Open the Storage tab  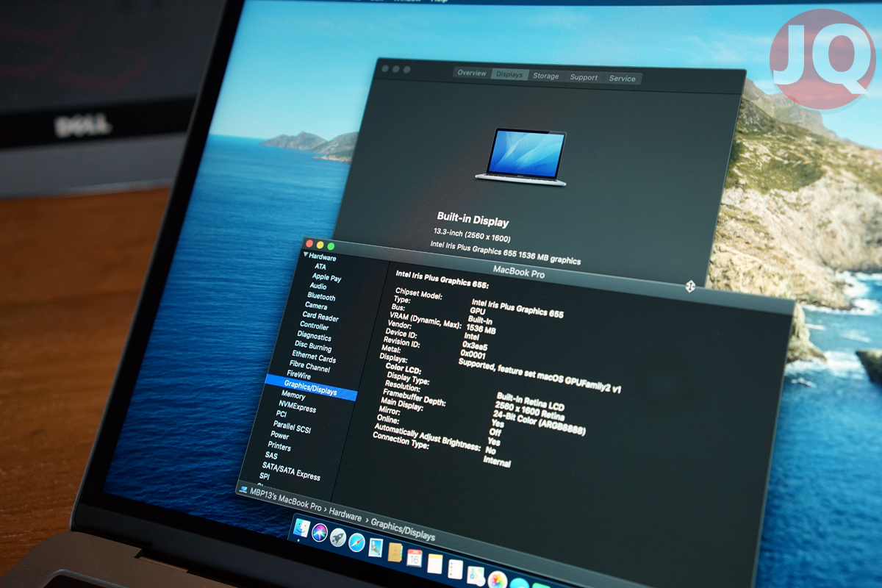click(546, 76)
